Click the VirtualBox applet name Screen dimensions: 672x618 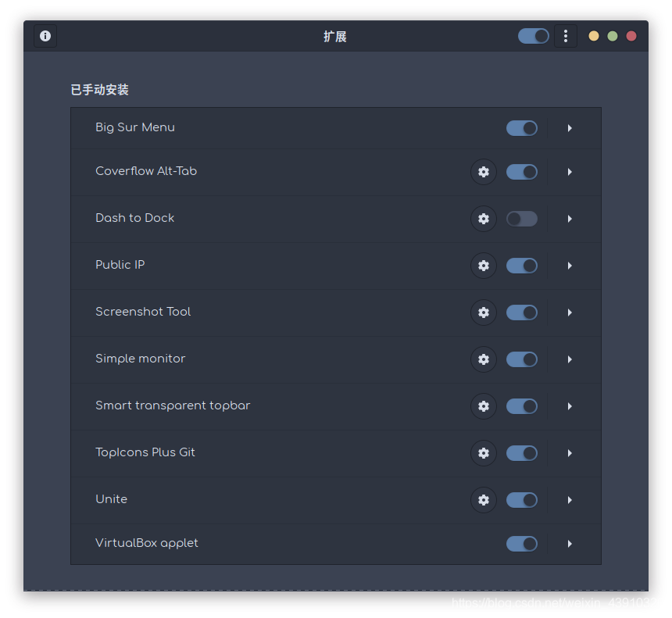147,543
